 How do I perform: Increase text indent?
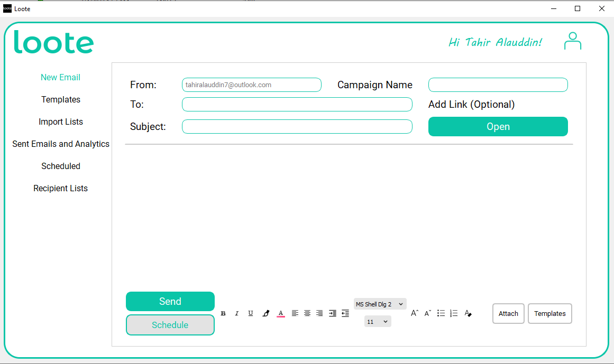tap(333, 313)
